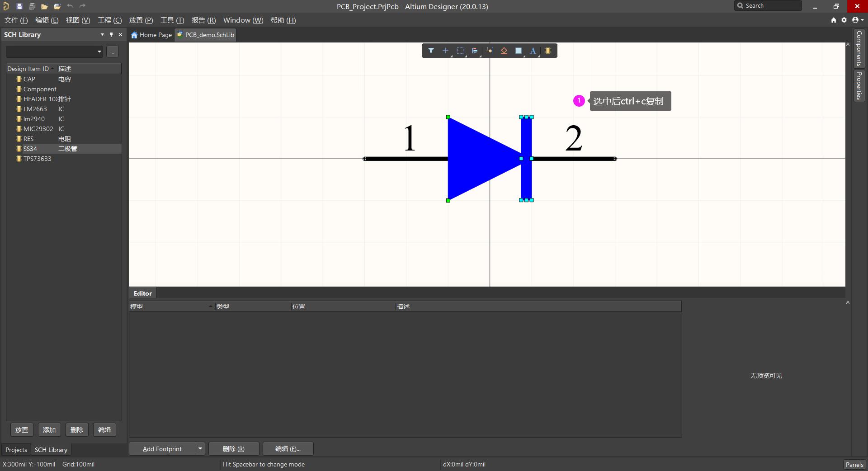Screen dimensions: 868x471
Task: Sort by the Design Item ID column
Action: [31, 69]
